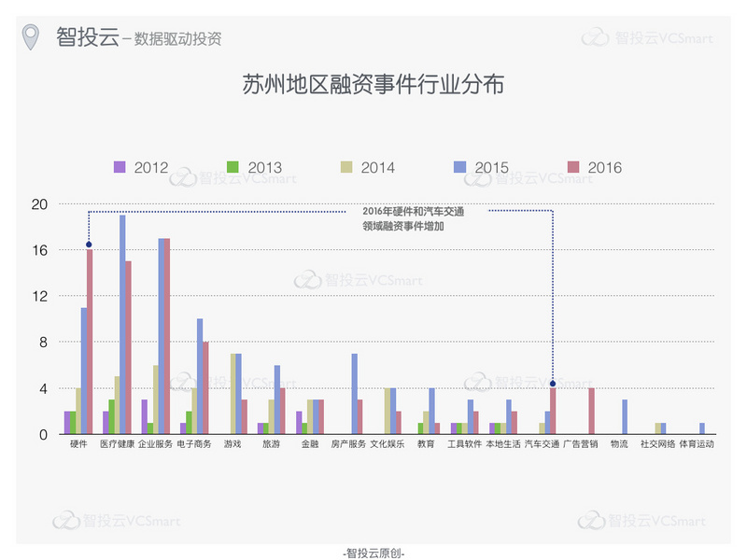Screen dimensions: 747x560
Task: Click the blue annotation dot above 汽车交通 bars
Action: pos(553,384)
